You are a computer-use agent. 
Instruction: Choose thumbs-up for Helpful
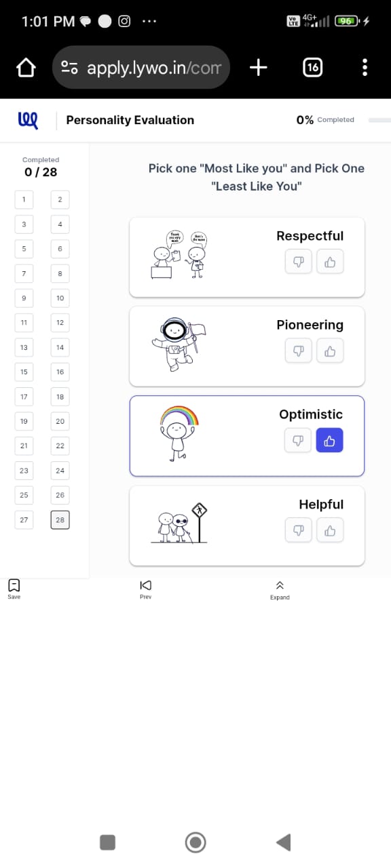(x=330, y=530)
